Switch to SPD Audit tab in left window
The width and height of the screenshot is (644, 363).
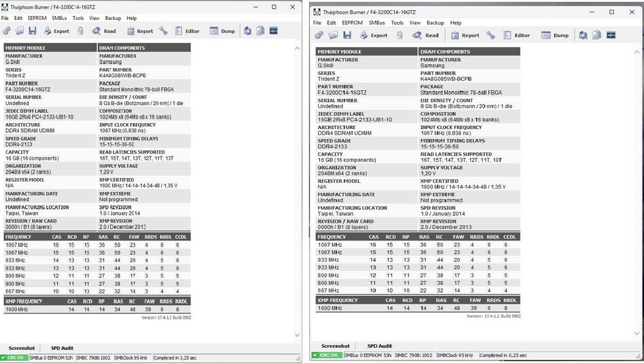click(62, 348)
